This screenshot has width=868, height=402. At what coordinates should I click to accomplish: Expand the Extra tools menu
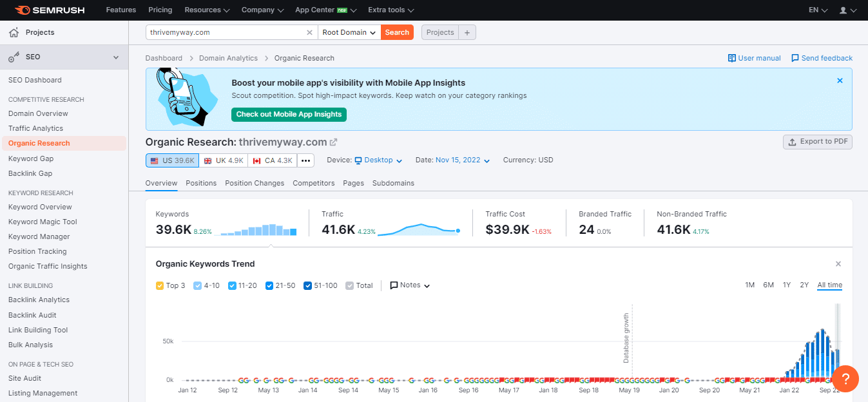click(391, 10)
